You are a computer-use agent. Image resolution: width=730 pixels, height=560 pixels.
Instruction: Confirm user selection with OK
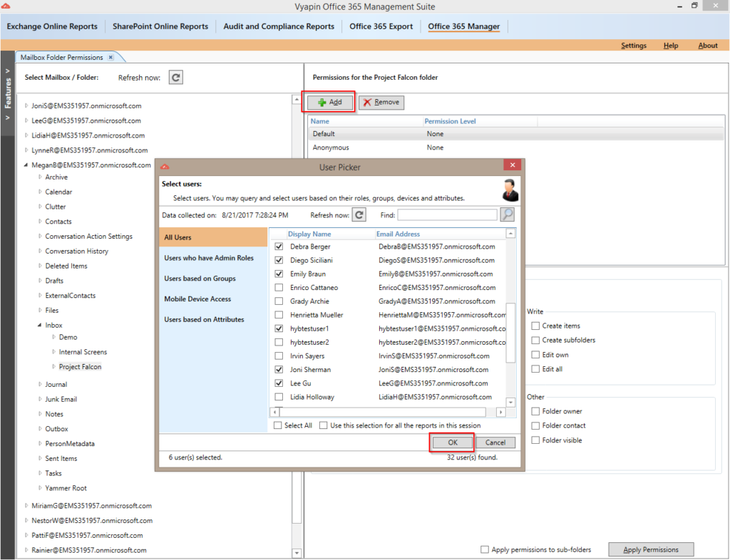[x=453, y=442]
